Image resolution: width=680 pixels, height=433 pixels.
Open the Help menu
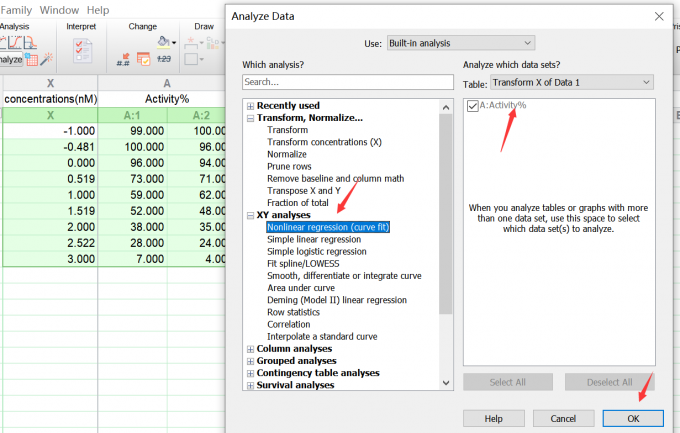pos(98,9)
